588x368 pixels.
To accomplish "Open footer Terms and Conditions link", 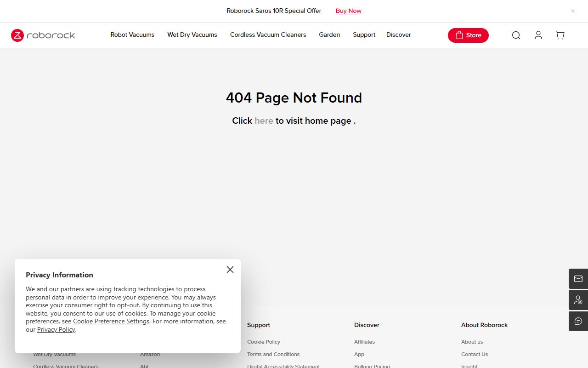I will [273, 354].
